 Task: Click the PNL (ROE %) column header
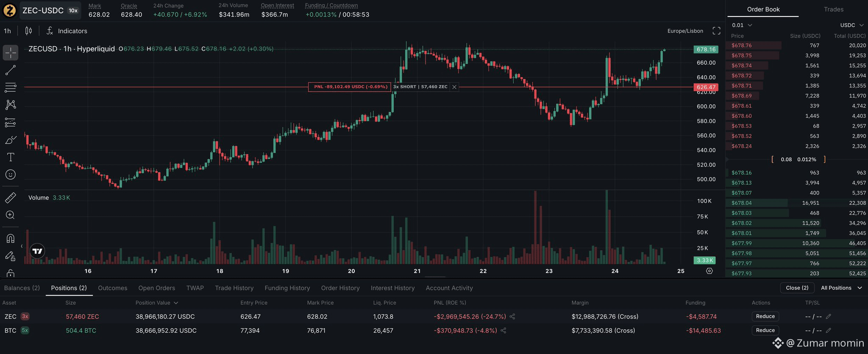pyautogui.click(x=450, y=303)
